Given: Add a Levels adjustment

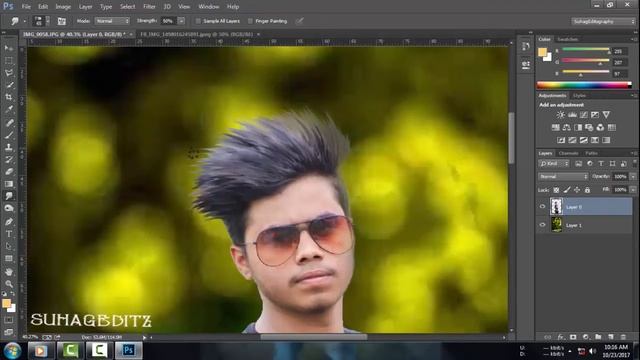Looking at the screenshot, I should (x=572, y=115).
